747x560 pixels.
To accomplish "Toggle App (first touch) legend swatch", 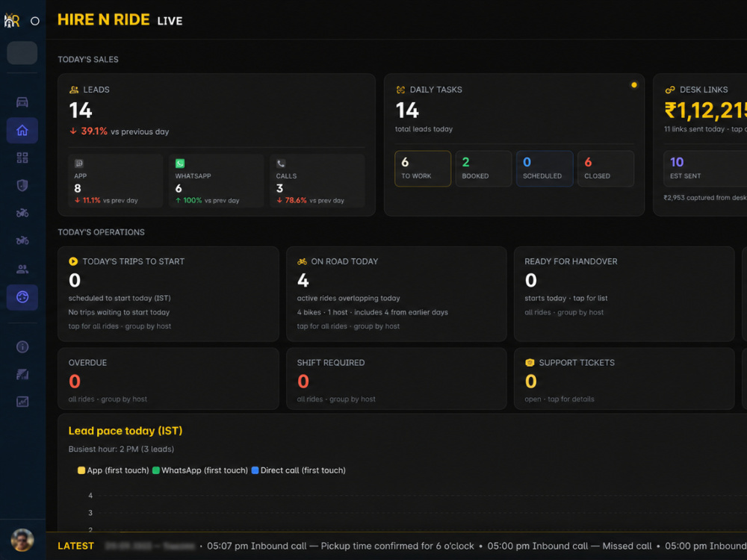I will click(x=81, y=470).
